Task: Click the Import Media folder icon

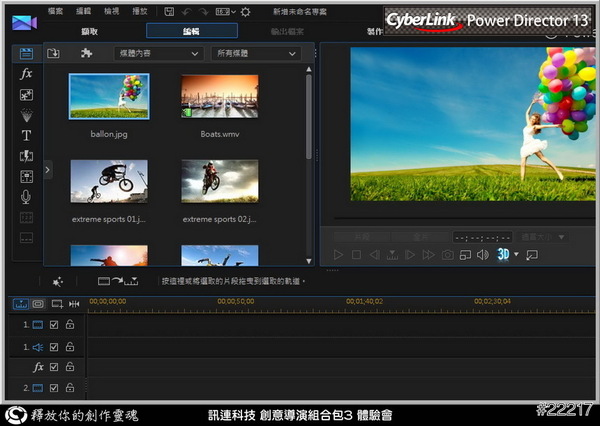Action: coord(54,53)
